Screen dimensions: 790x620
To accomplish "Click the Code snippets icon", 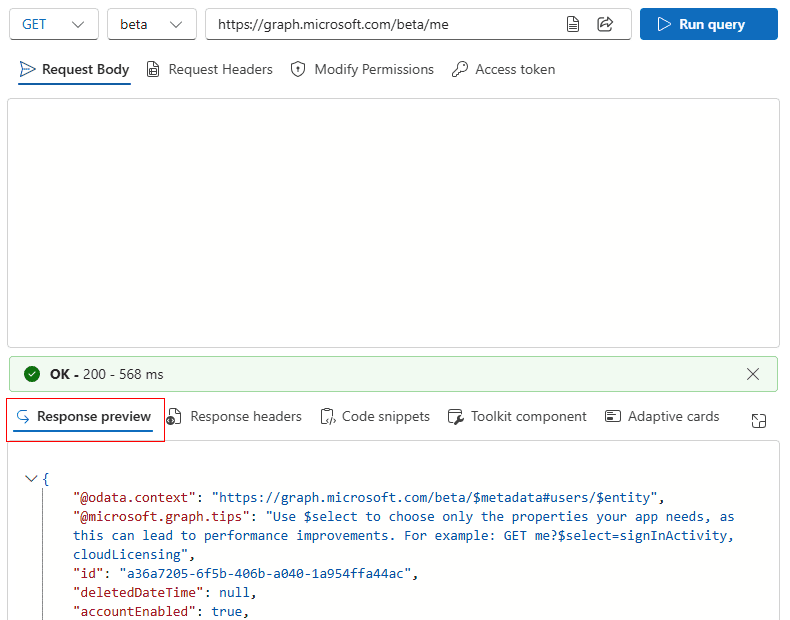I will point(327,417).
